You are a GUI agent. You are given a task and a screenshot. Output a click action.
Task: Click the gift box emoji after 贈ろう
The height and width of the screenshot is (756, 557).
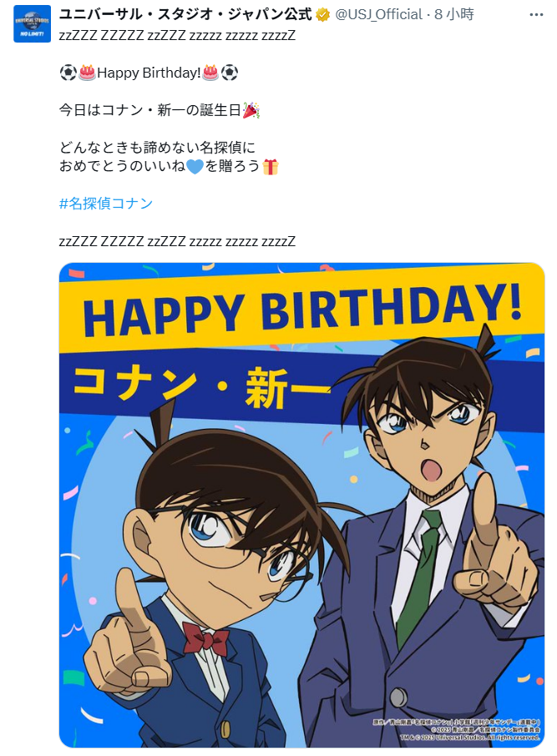(x=271, y=167)
